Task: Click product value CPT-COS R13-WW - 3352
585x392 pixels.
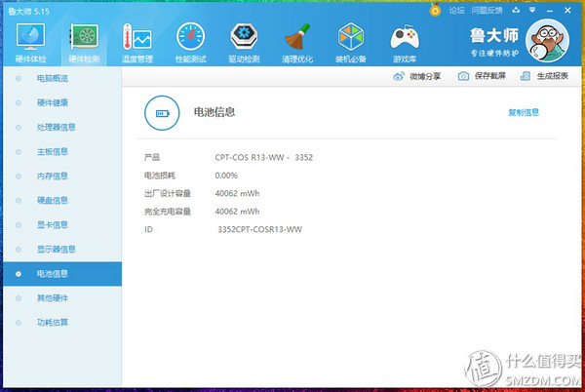Action: coord(264,157)
